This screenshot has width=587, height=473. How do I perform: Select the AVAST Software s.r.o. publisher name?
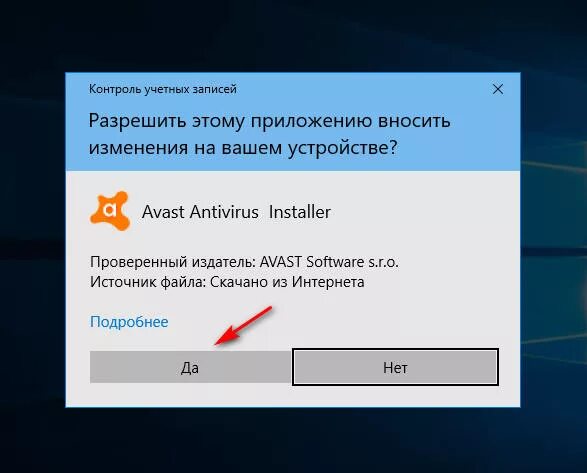[329, 262]
